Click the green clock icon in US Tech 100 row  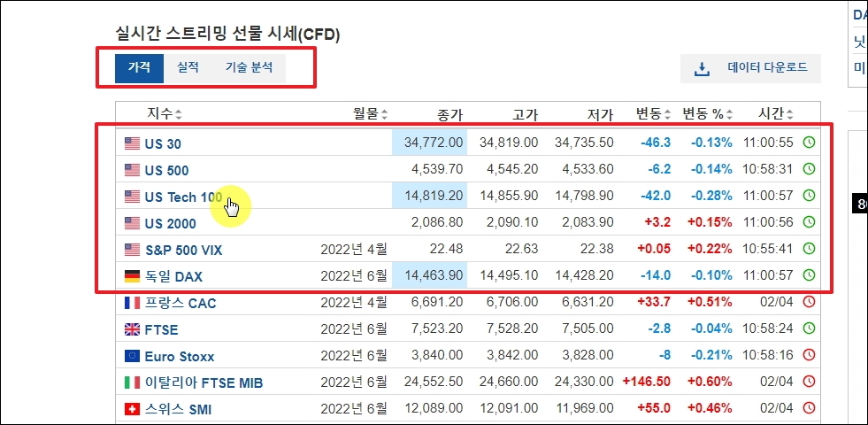[809, 196]
